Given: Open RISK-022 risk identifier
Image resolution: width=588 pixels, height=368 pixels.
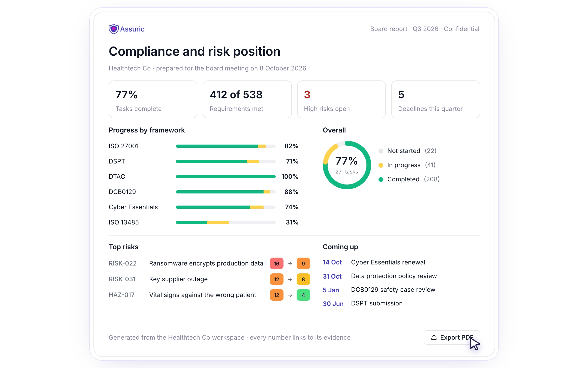Looking at the screenshot, I should click(123, 263).
